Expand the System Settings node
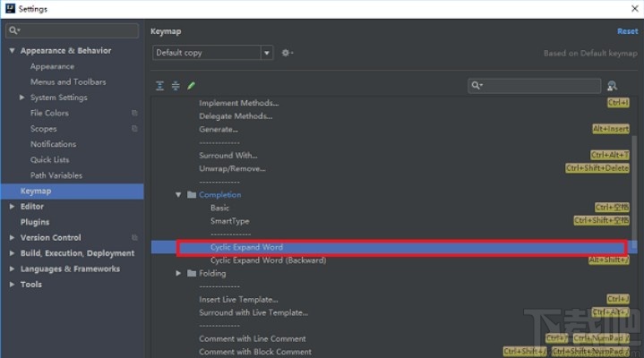Image resolution: width=644 pixels, height=358 pixels. coord(22,98)
